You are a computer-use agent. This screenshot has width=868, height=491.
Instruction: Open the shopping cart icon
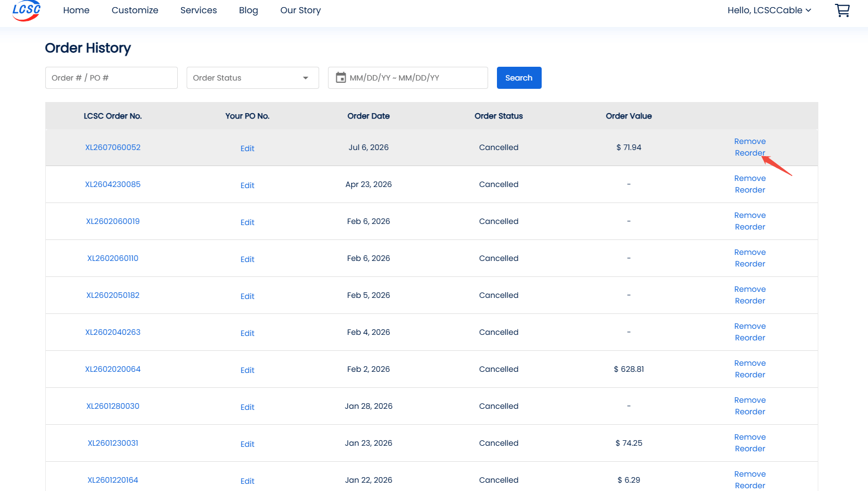(842, 10)
